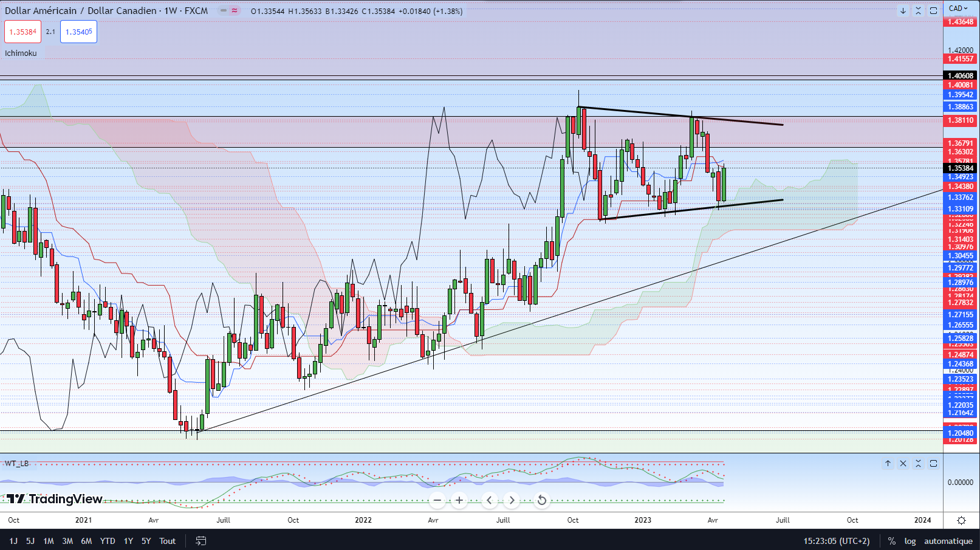Click the red sell price 1.35384 button
This screenshot has height=550, width=980.
click(23, 32)
